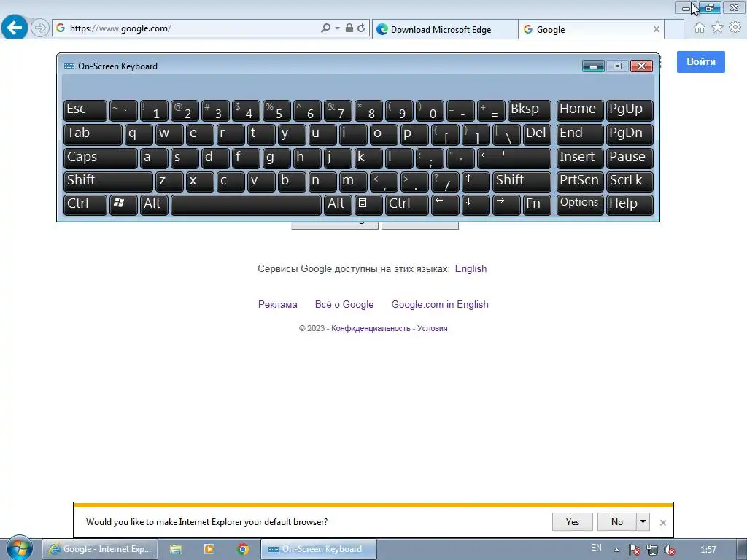Open the Windows Start orb
The width and height of the screenshot is (747, 560).
tap(19, 548)
